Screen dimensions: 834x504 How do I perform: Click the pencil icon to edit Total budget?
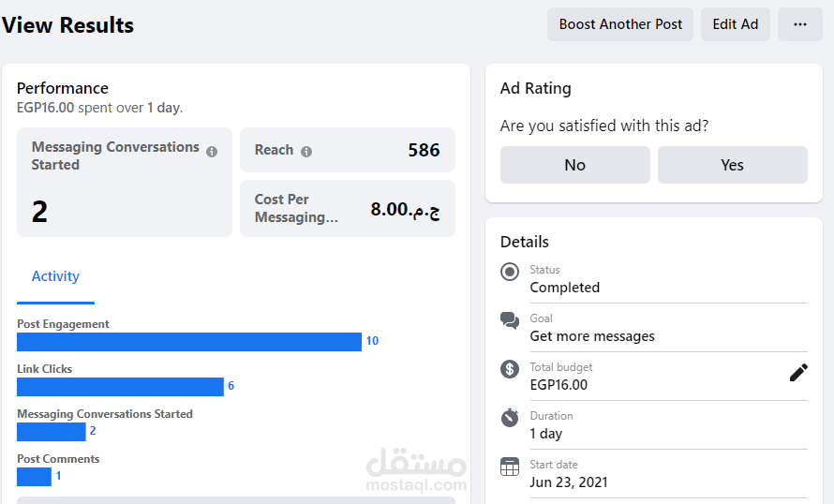pyautogui.click(x=798, y=373)
